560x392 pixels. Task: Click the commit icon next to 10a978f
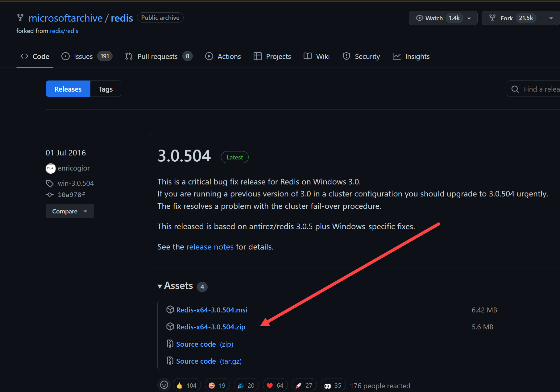50,195
